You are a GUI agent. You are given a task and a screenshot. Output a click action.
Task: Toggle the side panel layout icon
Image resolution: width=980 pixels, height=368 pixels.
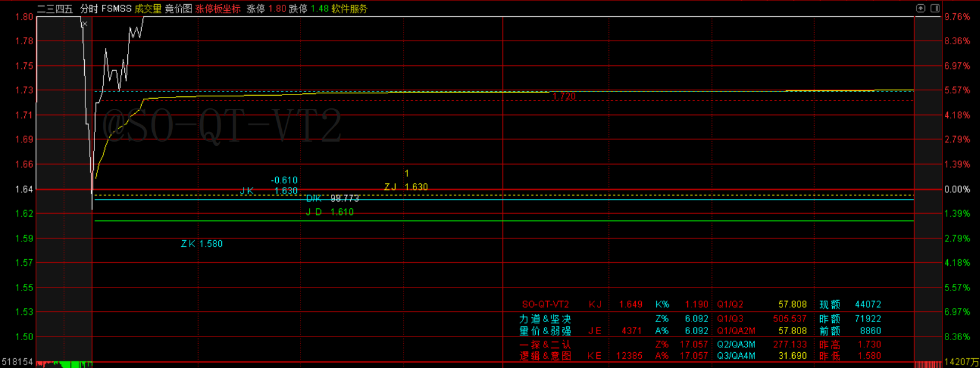[x=935, y=8]
